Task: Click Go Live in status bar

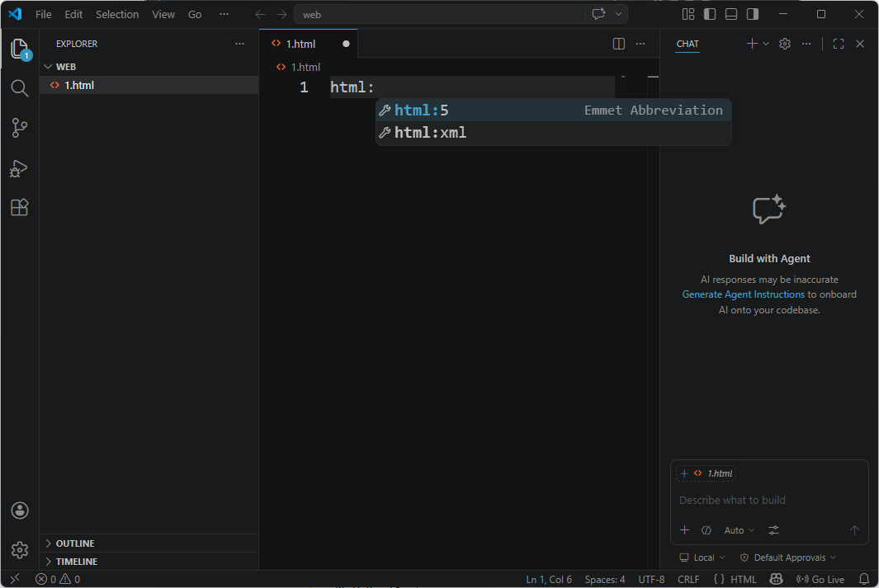Action: 820,579
